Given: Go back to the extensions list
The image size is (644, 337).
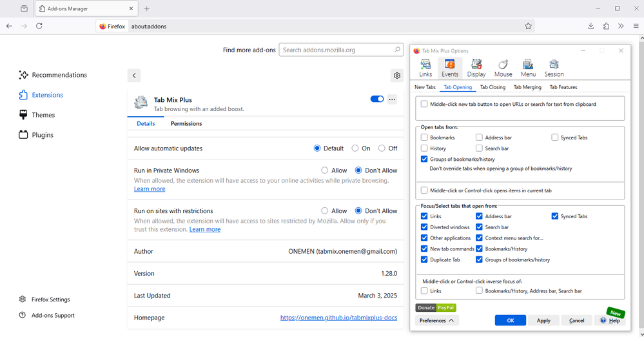Looking at the screenshot, I should (134, 76).
